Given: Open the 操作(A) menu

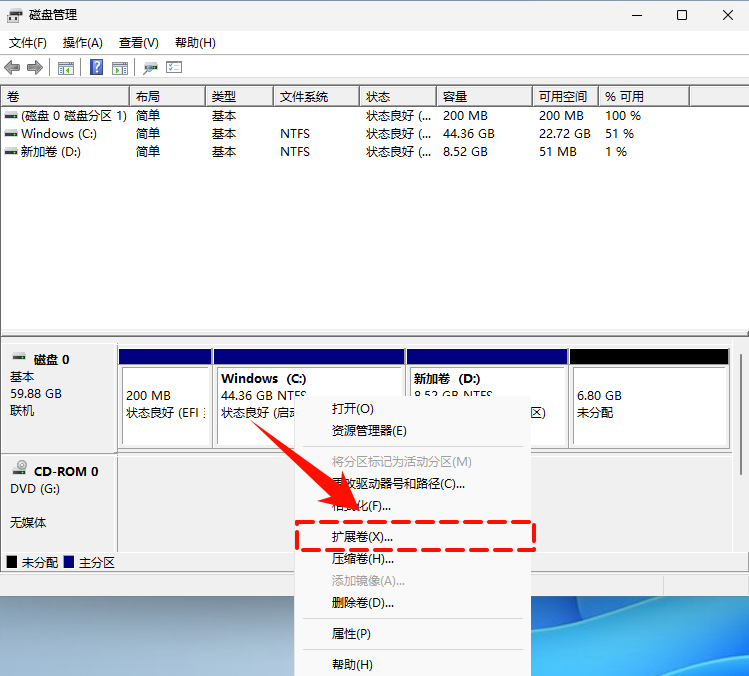Looking at the screenshot, I should pos(82,43).
